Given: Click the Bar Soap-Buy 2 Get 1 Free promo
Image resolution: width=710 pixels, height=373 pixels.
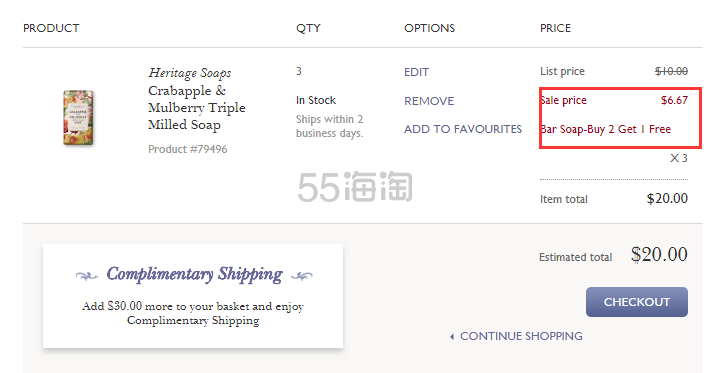Looking at the screenshot, I should tap(605, 129).
